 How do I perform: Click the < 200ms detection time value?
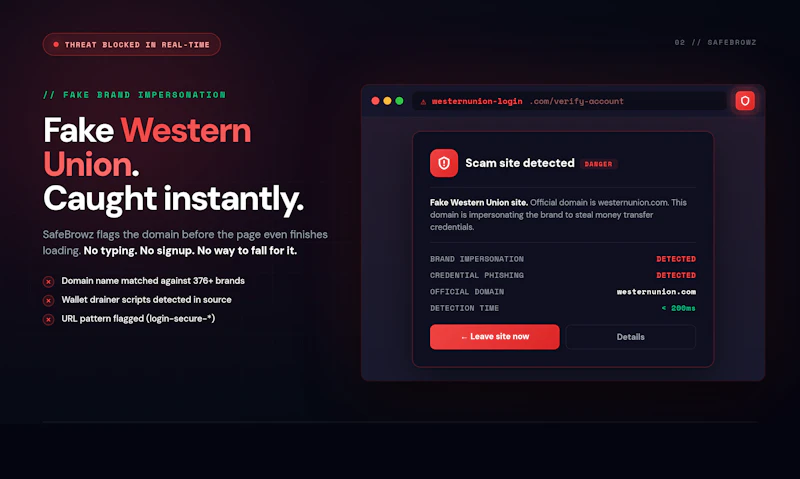(679, 308)
